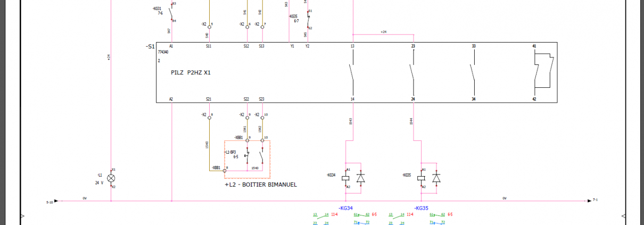Click the -XBB1 terminal 10 circle
This screenshot has width=644, height=225.
261,140
